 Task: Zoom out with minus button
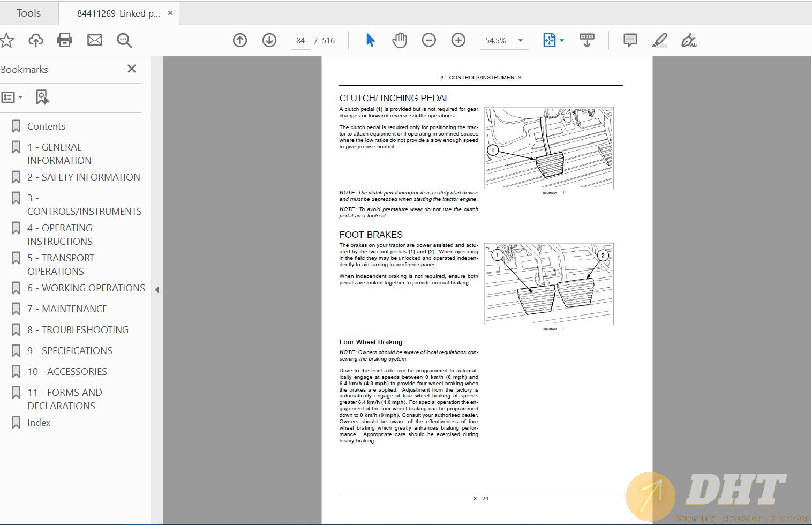click(428, 40)
